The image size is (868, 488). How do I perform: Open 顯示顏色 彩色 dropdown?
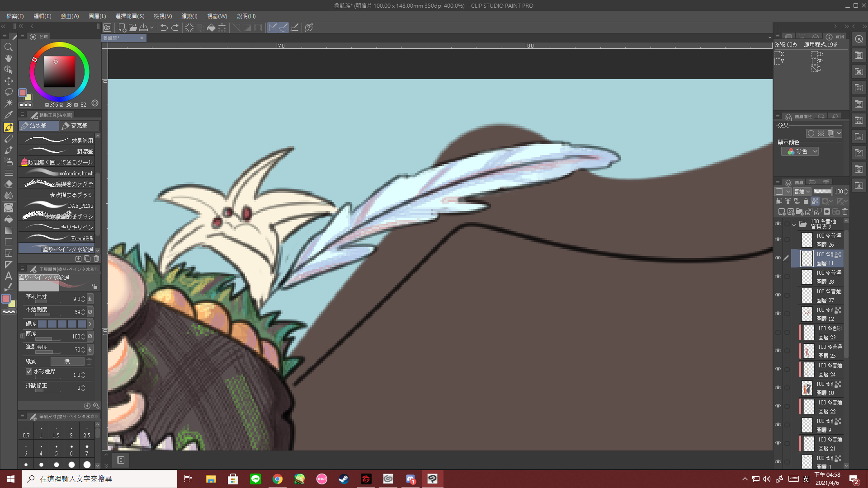(800, 151)
